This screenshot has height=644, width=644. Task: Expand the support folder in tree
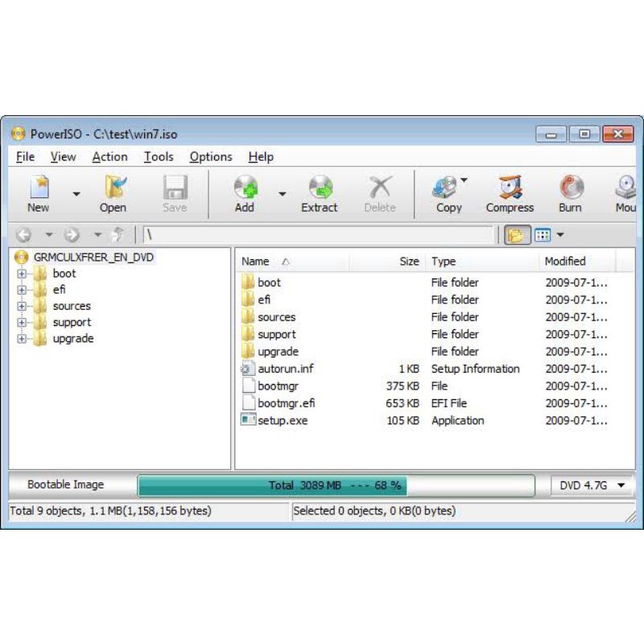point(22,323)
